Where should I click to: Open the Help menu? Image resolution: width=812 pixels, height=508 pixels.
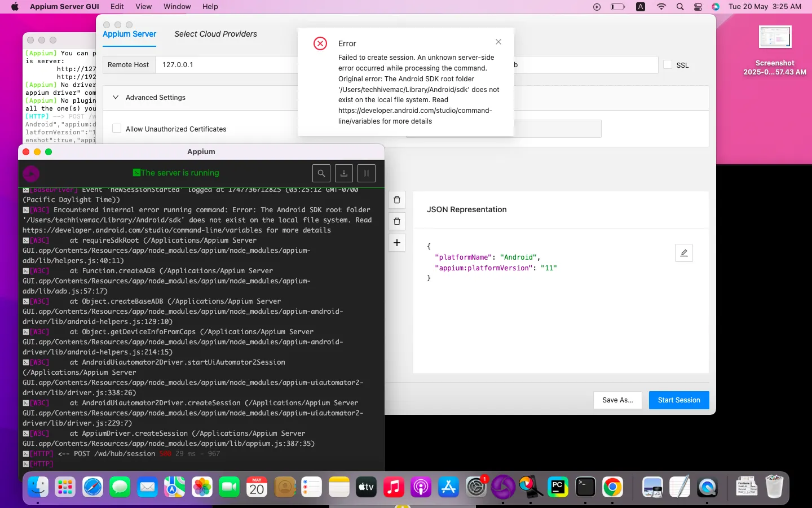pyautogui.click(x=210, y=7)
